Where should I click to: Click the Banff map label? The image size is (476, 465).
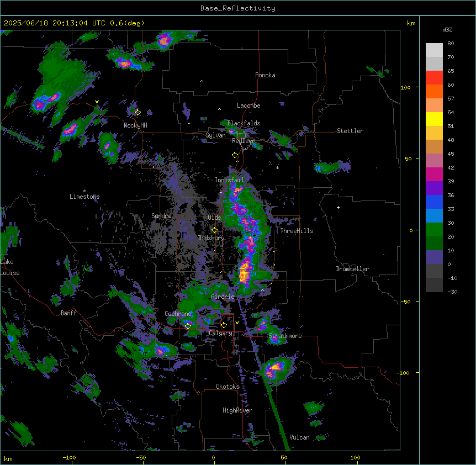point(68,313)
